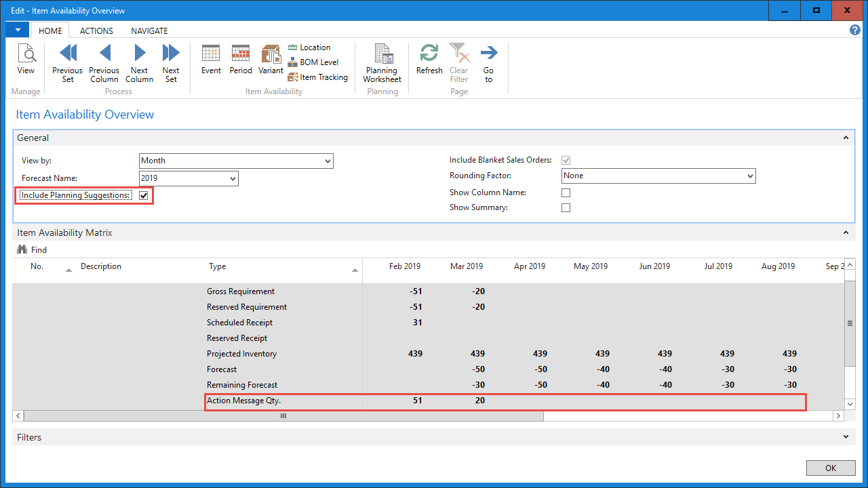The height and width of the screenshot is (488, 868).
Task: Click the OK button
Action: (x=830, y=468)
